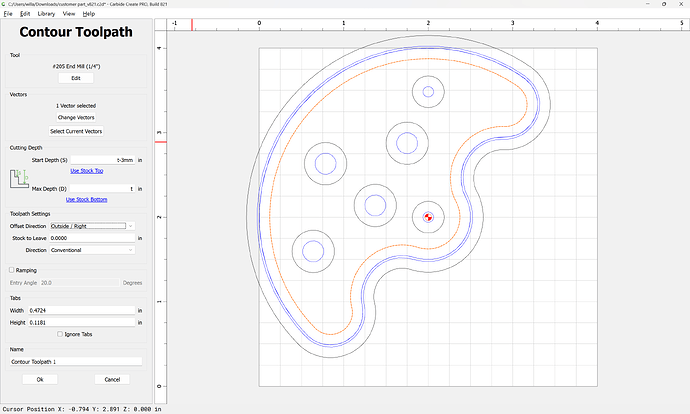Click Select Current Vectors button
Screen dimensions: 690x414
pos(76,131)
